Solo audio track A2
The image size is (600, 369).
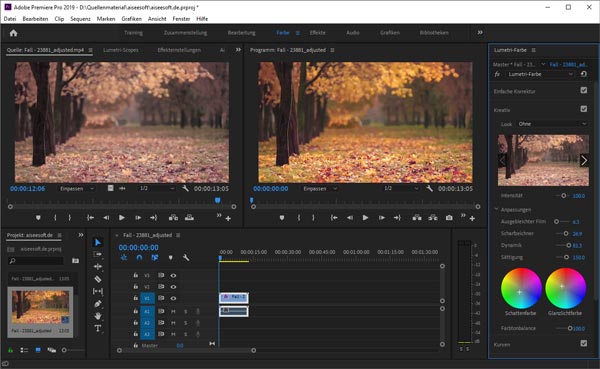[186, 323]
